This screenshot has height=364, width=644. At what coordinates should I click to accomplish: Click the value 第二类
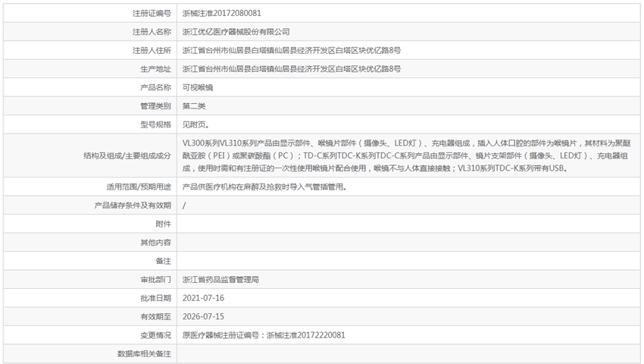tap(194, 105)
